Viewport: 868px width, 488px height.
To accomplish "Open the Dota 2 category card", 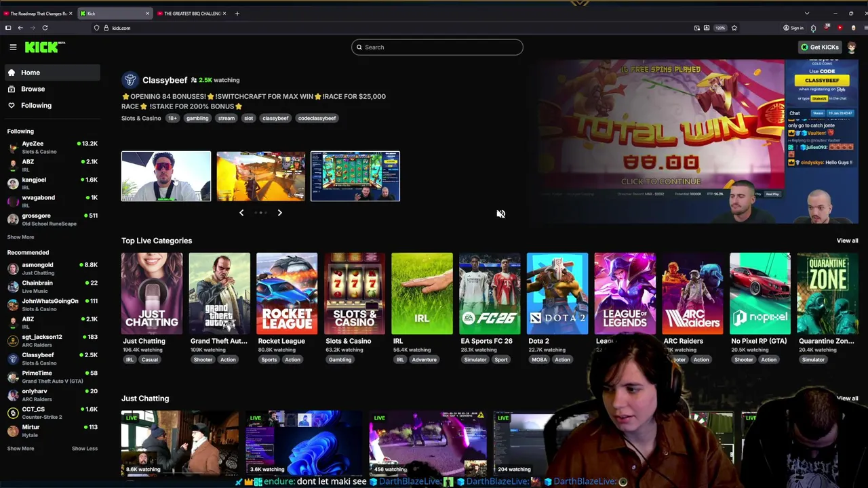I will point(557,293).
